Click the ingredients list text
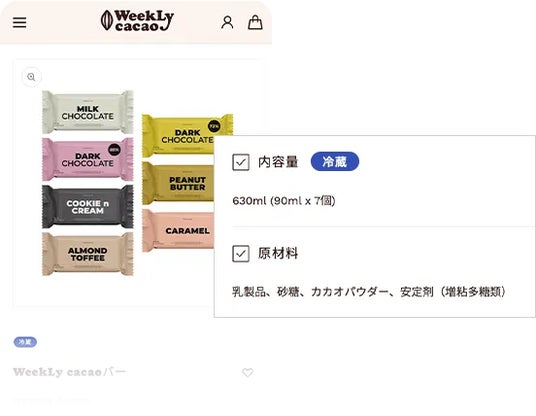 368,292
